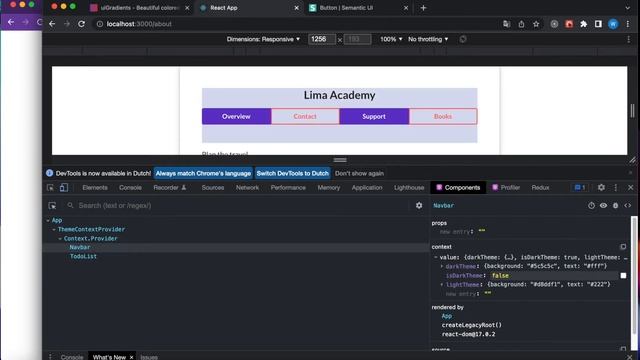Reload the localhost page
Image resolution: width=640 pixels, height=360 pixels.
point(82,24)
